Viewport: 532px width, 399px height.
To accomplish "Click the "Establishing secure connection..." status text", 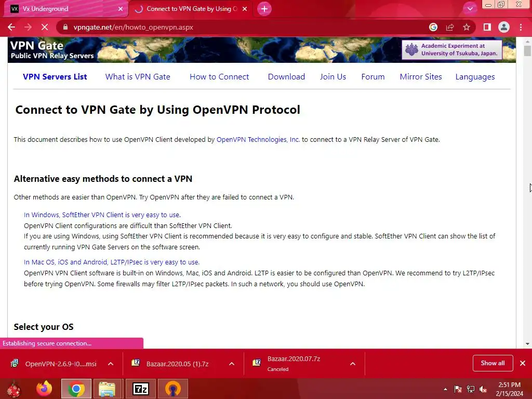I will coord(47,343).
